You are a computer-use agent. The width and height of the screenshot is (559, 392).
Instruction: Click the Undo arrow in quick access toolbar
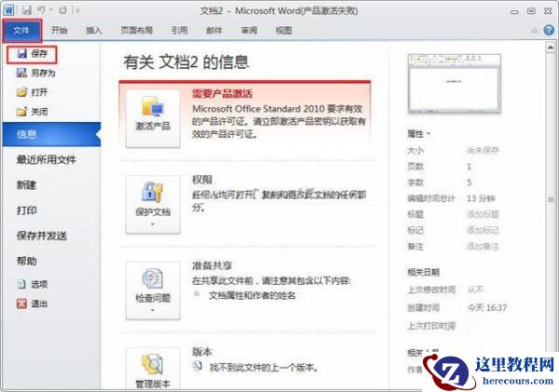41,10
